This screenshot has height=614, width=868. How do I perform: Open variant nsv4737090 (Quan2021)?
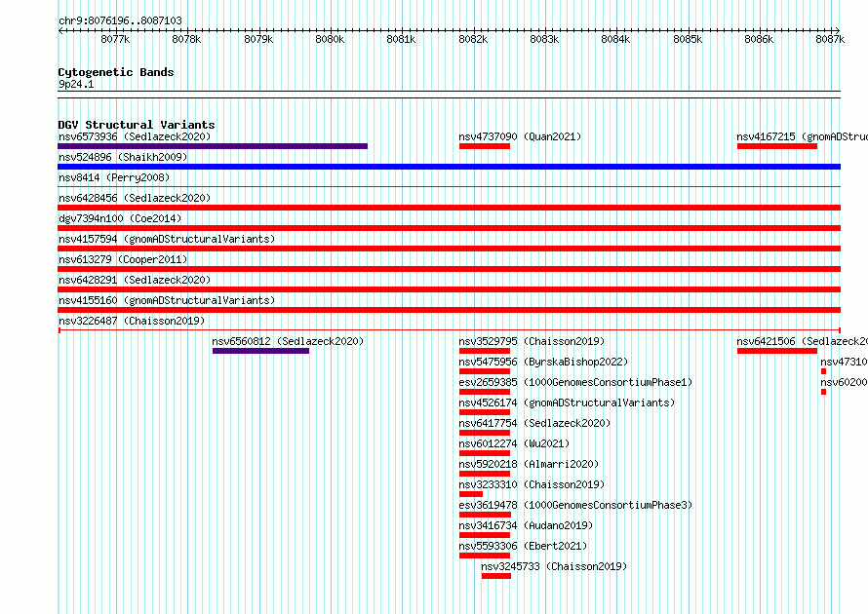pyautogui.click(x=520, y=136)
